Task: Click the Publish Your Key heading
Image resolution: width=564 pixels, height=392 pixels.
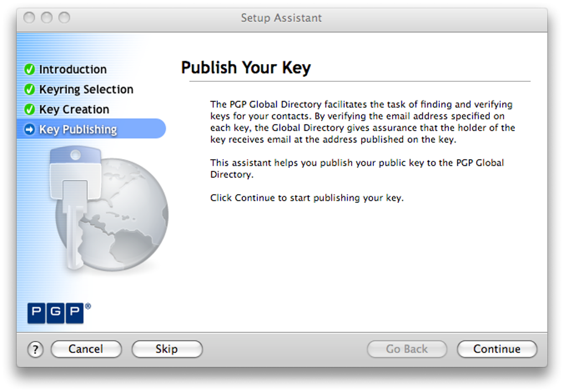Action: pos(246,67)
